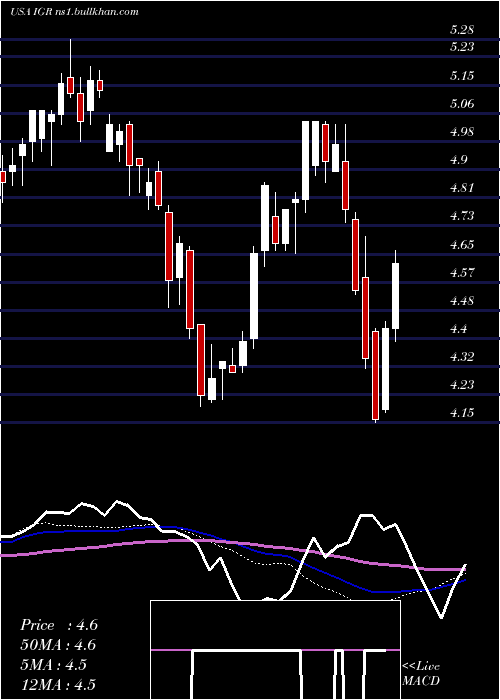Screen dimensions: 500x700
Task: Click the 5.15 price axis label
Action: pos(461,76)
